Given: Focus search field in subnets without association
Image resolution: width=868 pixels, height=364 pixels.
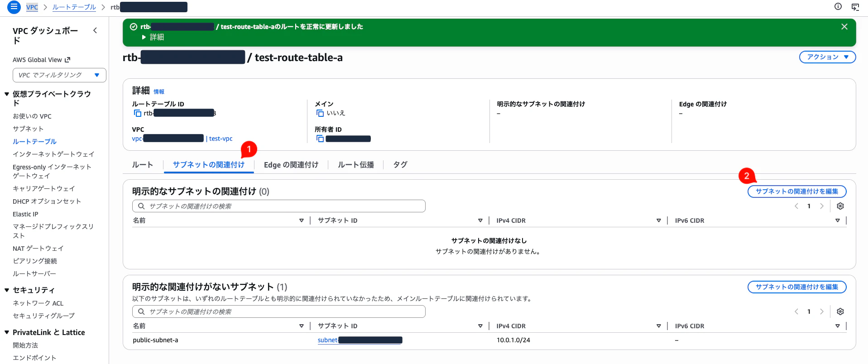Looking at the screenshot, I should pos(279,311).
